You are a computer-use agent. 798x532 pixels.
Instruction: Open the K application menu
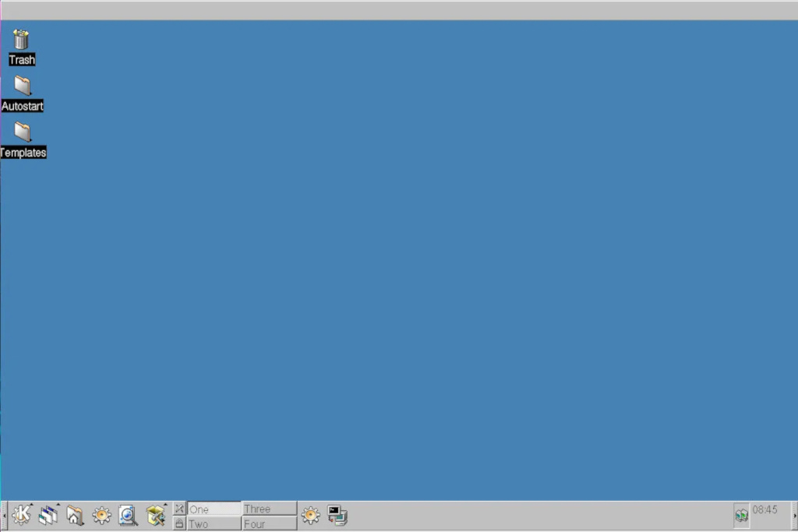21,515
